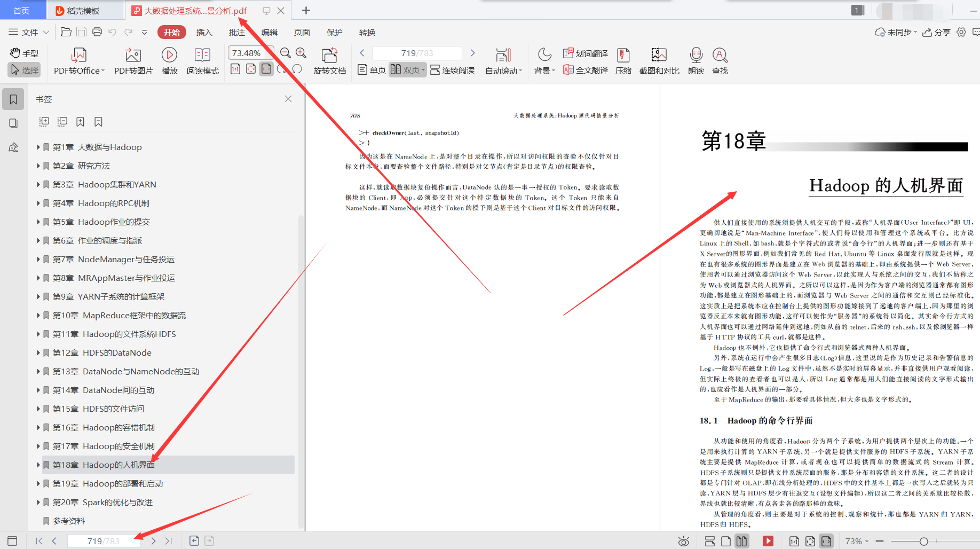Switch to the 插入 tab
The width and height of the screenshot is (980, 549).
[204, 32]
